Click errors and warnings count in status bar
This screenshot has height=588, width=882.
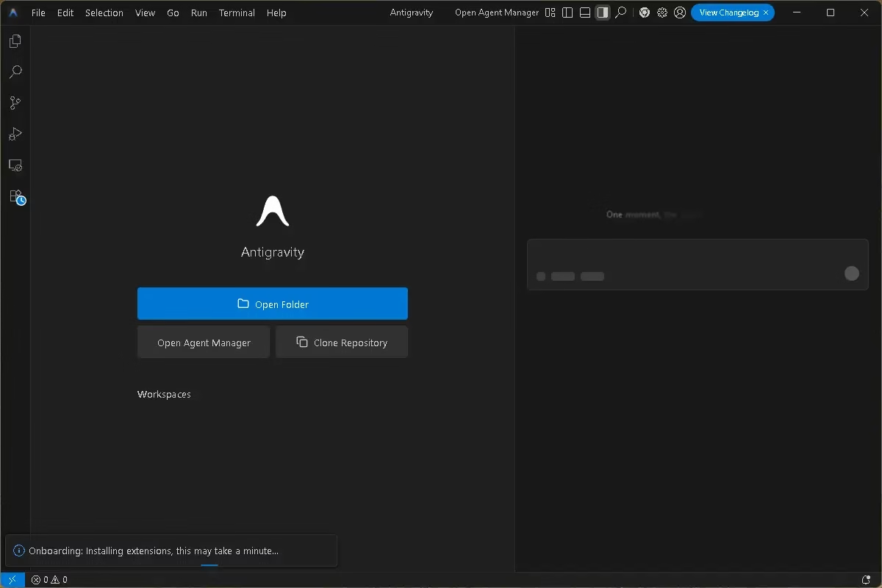coord(49,580)
